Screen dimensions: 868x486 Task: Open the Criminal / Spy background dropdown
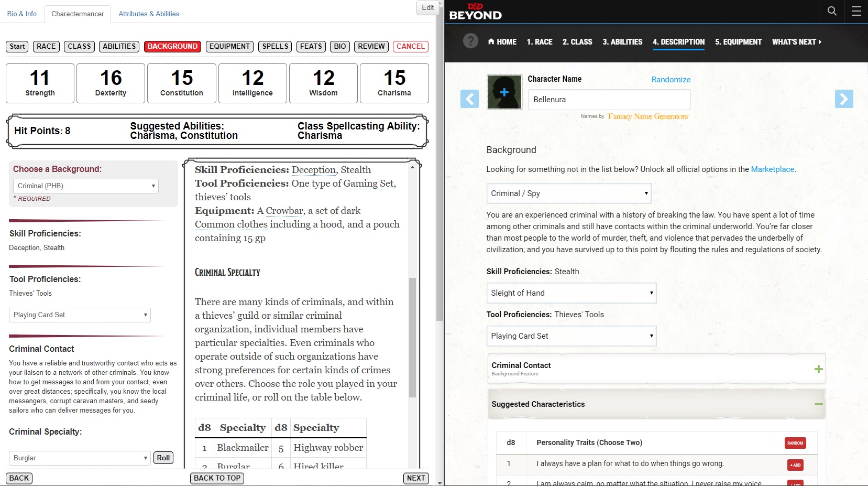[x=569, y=193]
